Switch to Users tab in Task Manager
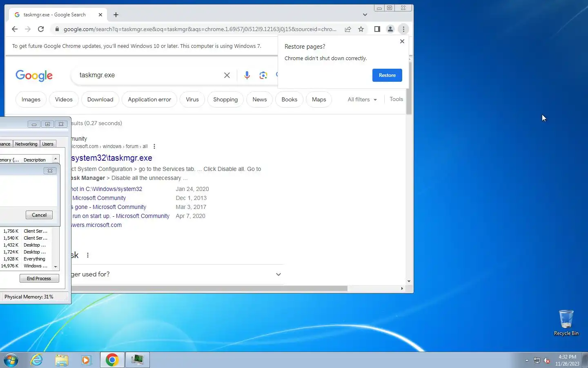Screen dimensions: 588x368 click(x=48, y=144)
